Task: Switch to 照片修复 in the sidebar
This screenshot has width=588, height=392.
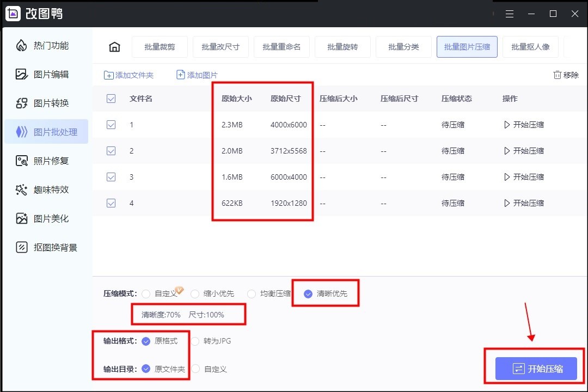Action: (x=47, y=160)
